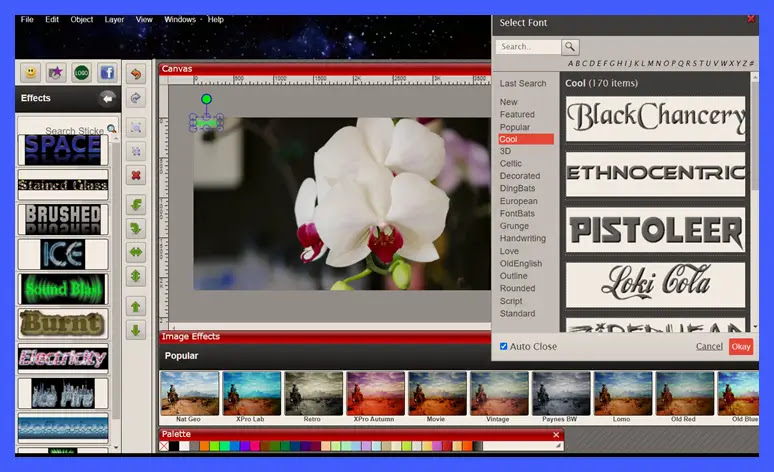
Task: Open the View menu
Action: coord(144,19)
